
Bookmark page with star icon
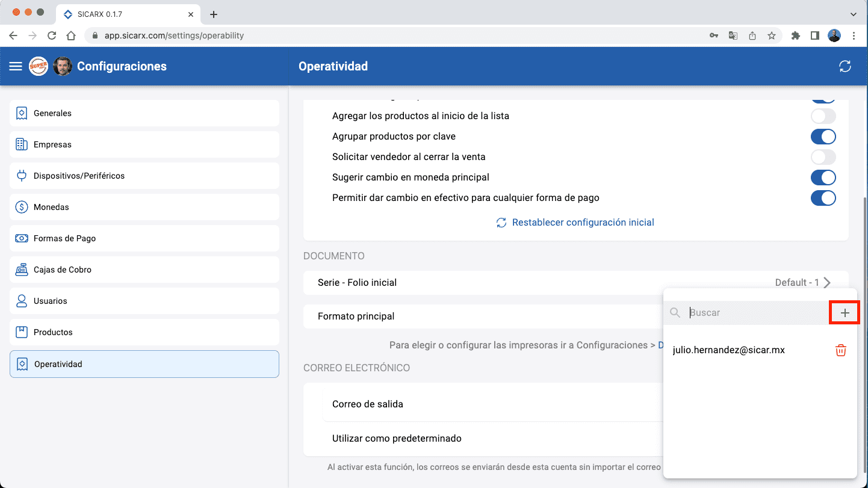771,36
